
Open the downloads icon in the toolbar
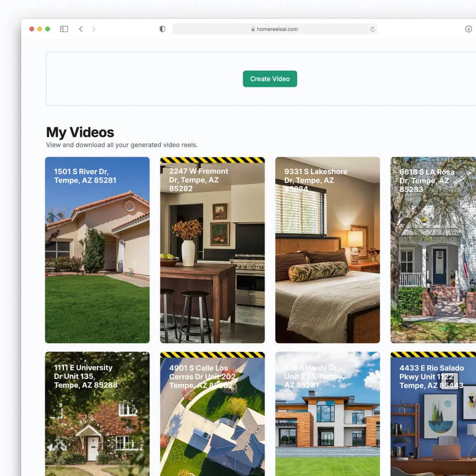point(468,29)
